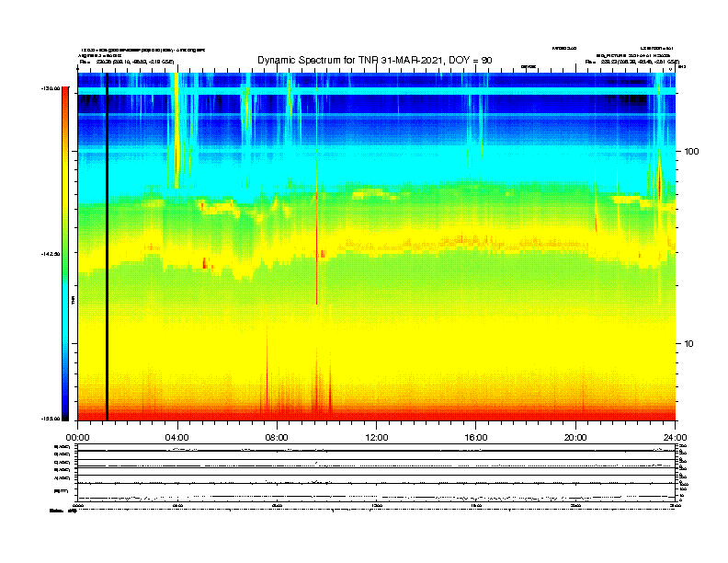Click the '-155.00' color bar bottom label
Viewport: 728px width, 563px height.
51,419
